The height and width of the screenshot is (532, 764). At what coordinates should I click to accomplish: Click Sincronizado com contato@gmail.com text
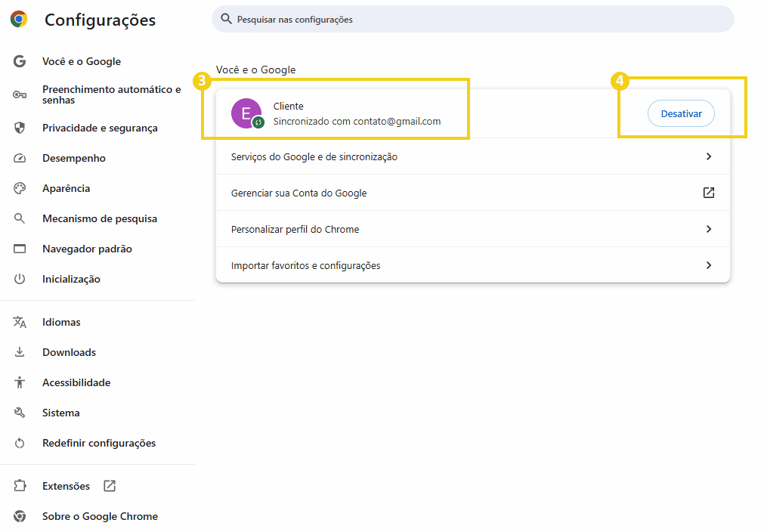point(357,122)
